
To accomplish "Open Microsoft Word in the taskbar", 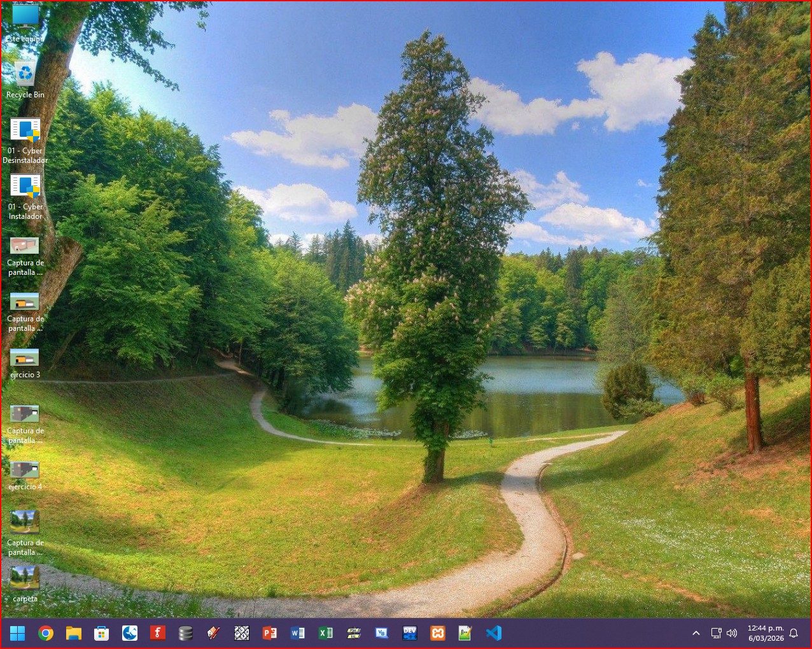I will click(x=298, y=633).
